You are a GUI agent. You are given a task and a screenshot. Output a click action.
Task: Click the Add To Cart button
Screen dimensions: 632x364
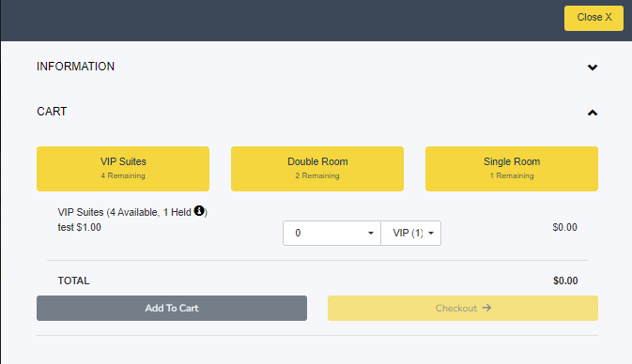[172, 308]
